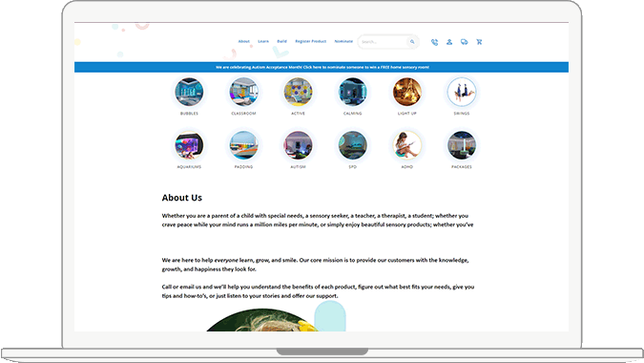The width and height of the screenshot is (644, 363).
Task: Click the Register Product link
Action: pos(310,41)
